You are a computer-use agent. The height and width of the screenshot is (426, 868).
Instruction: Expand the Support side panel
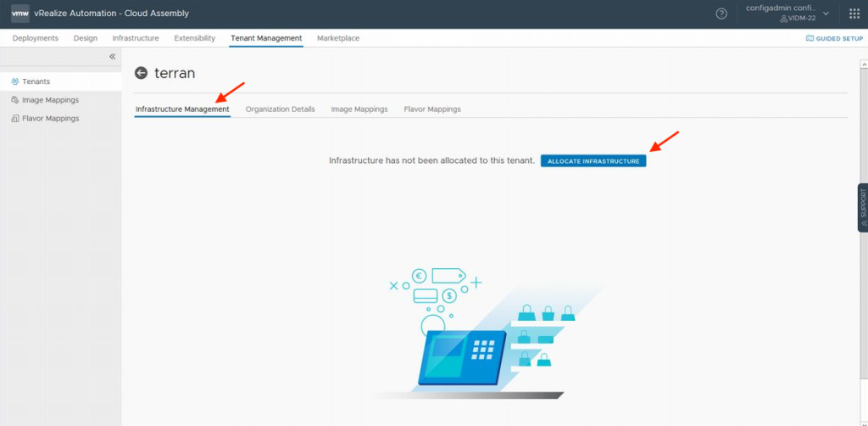coord(863,207)
